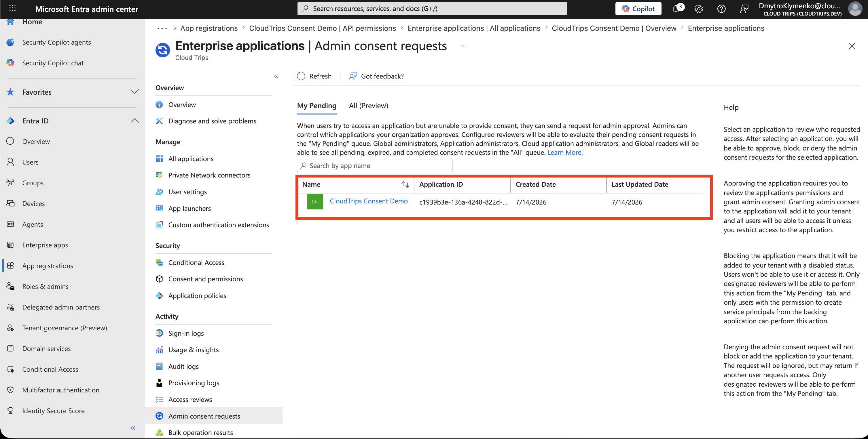Open the settings gear icon

coord(699,9)
